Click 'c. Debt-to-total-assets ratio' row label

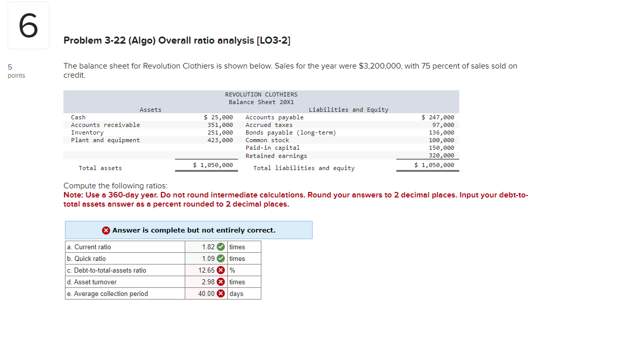point(107,270)
